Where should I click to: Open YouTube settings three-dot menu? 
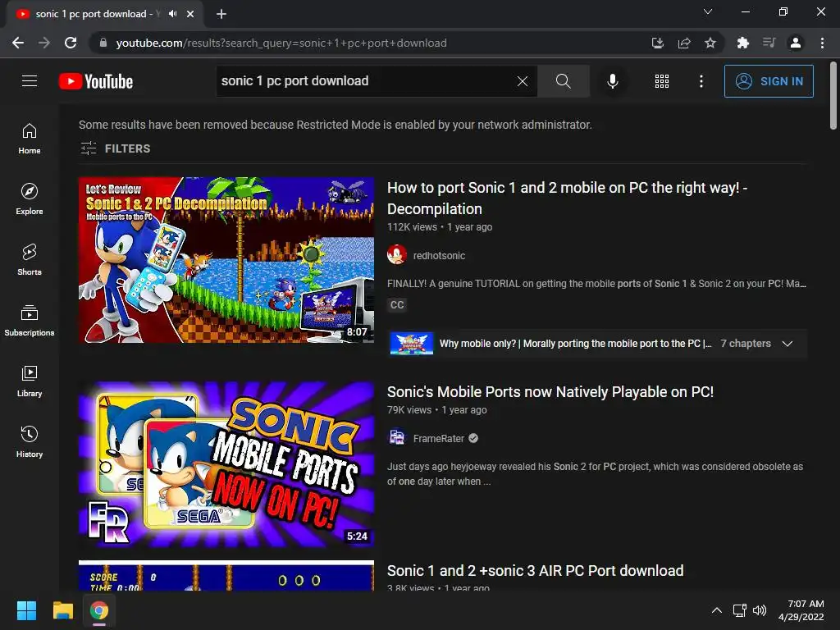[x=701, y=81]
